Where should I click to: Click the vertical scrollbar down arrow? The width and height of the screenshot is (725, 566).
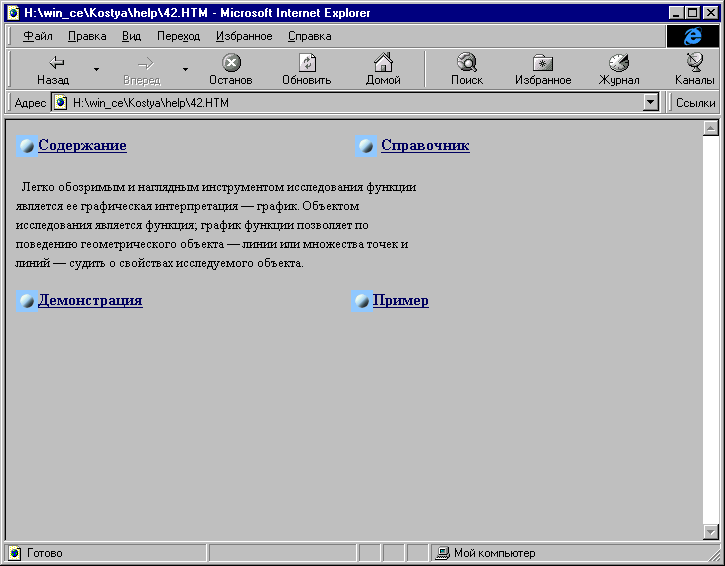[712, 532]
